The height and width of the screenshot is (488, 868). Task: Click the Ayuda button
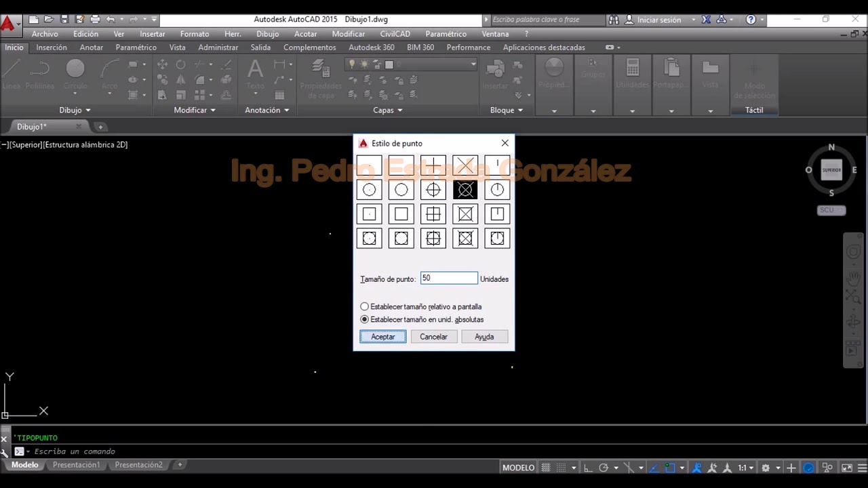pos(484,337)
